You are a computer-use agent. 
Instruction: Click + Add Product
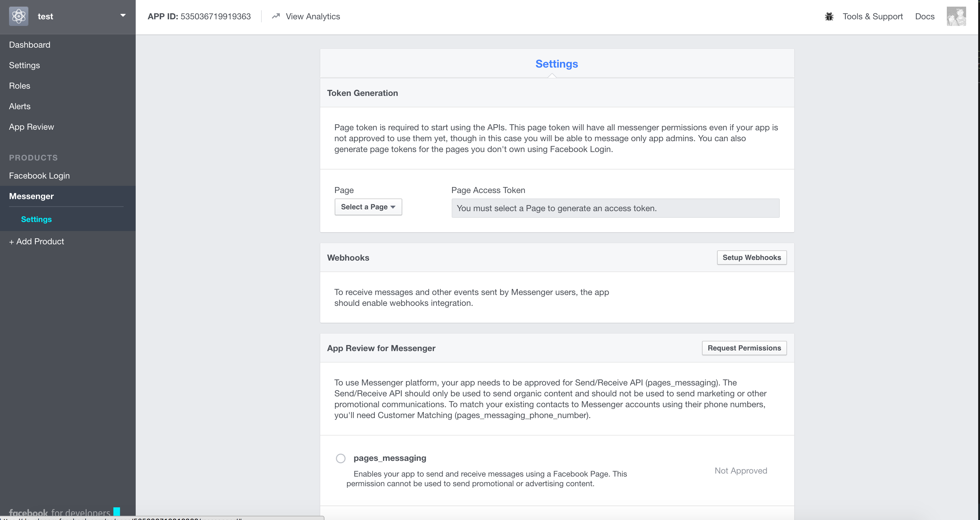36,241
